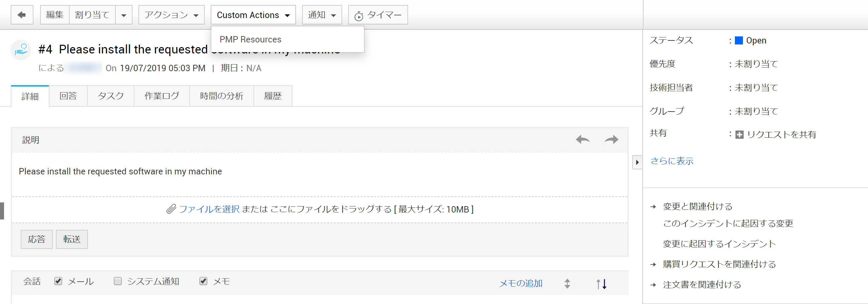This screenshot has height=304, width=868.
Task: Uncheck the メモ checkbox
Action: coord(203,281)
